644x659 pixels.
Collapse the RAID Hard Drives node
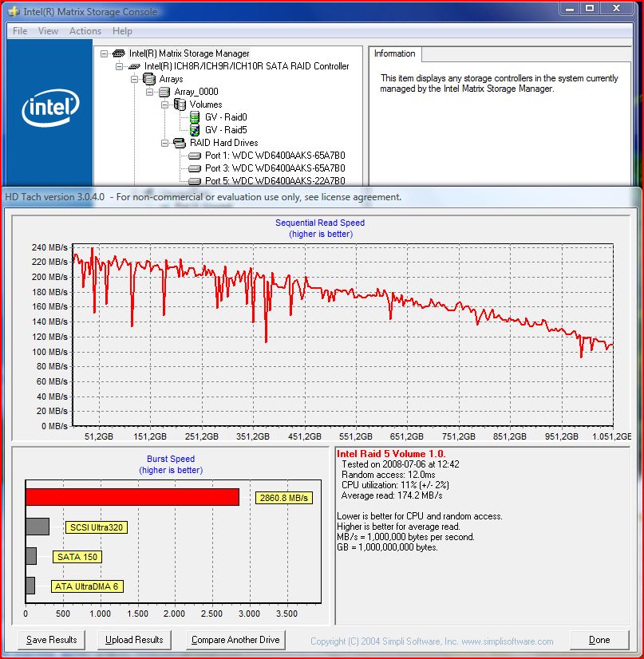(x=164, y=143)
